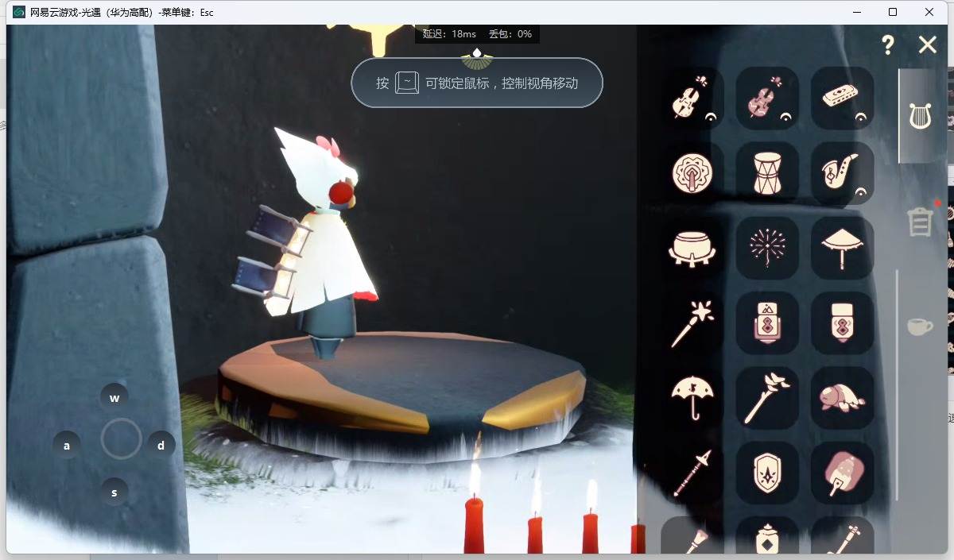954x560 pixels.
Task: Select the conical hat umbrella prop
Action: 841,248
